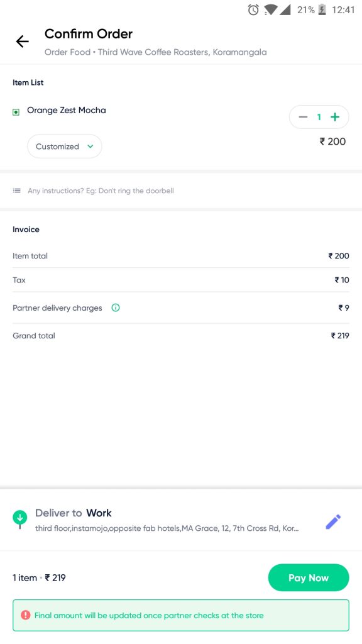The height and width of the screenshot is (644, 362).
Task: Click the vegetarian indicator icon
Action: coord(16,112)
